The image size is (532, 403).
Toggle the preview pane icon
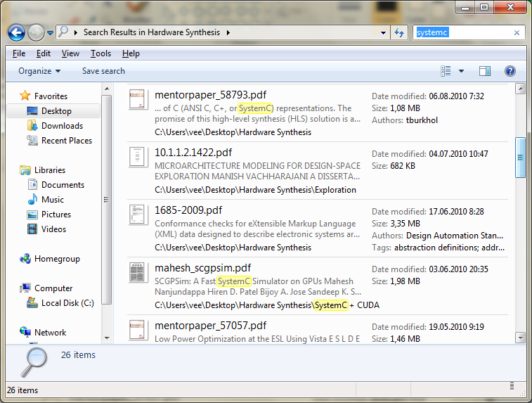pos(484,71)
